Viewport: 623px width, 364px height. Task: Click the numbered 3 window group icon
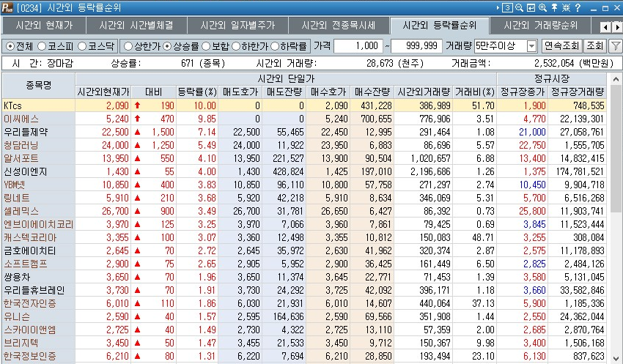[x=507, y=7]
